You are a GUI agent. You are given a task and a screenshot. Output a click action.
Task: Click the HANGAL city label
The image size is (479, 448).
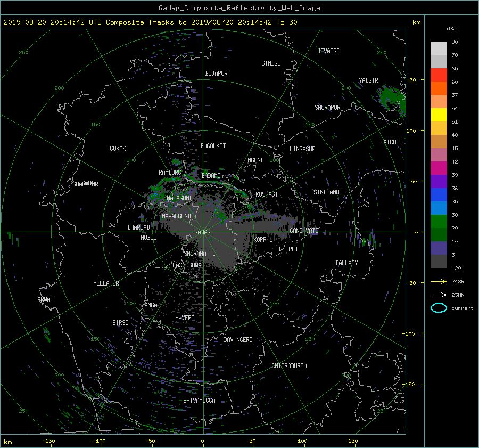tap(150, 305)
